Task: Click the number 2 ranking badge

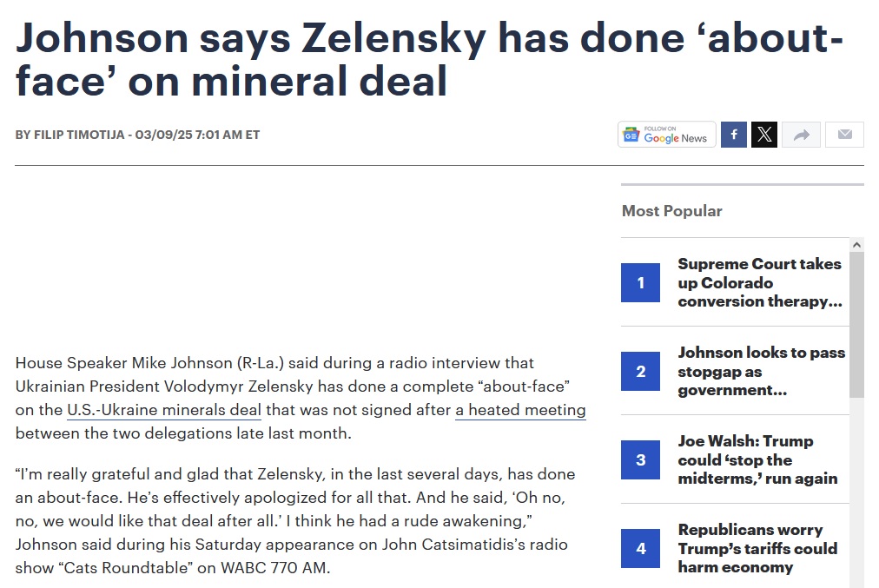Action: [641, 372]
